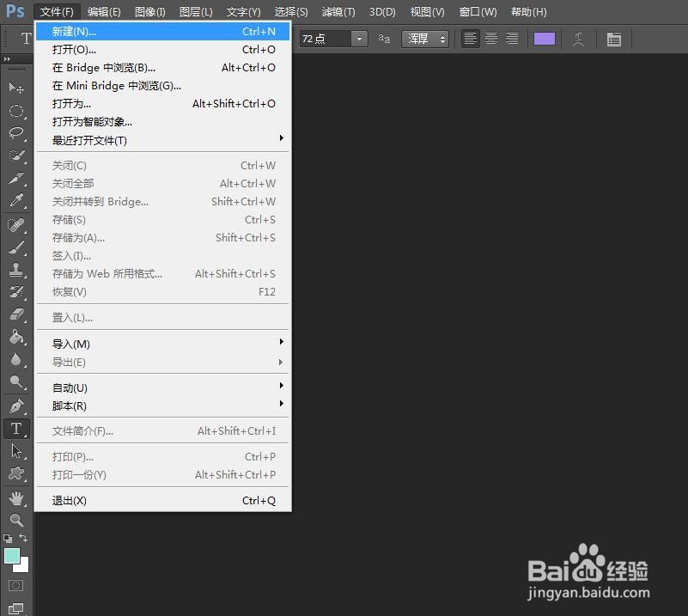
Task: Right align text
Action: (x=512, y=39)
